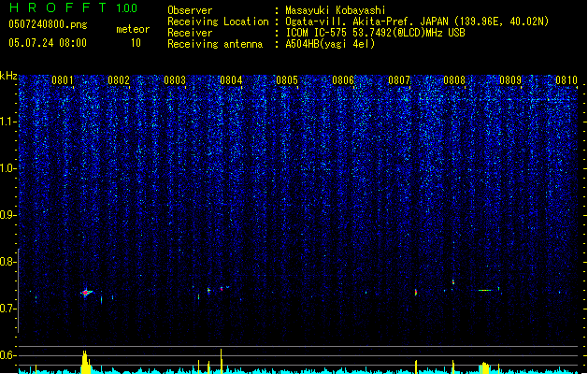Click the date stamp 05.07.24 08:00
588x374 pixels.
tap(48, 43)
